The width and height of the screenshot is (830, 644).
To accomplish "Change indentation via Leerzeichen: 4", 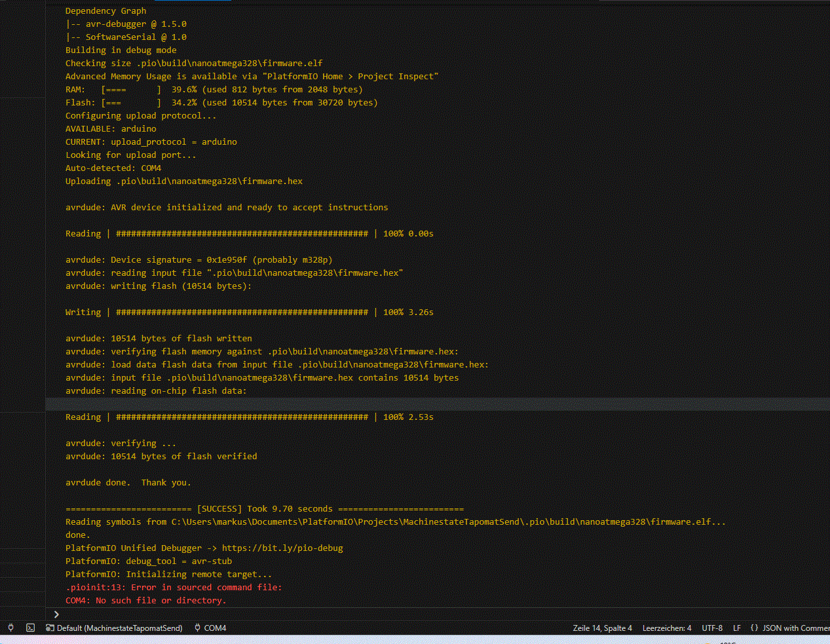I will [666, 628].
